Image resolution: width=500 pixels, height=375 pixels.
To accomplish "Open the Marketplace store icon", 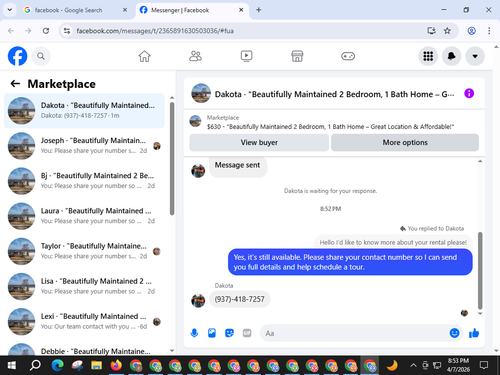I will coord(297,56).
